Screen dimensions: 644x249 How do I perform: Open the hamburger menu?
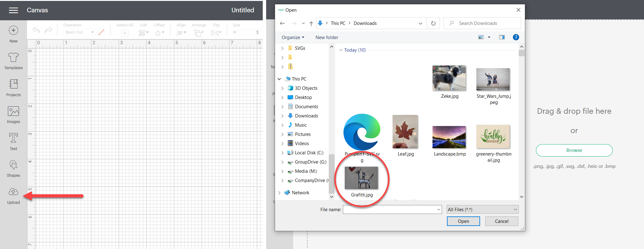click(x=13, y=10)
